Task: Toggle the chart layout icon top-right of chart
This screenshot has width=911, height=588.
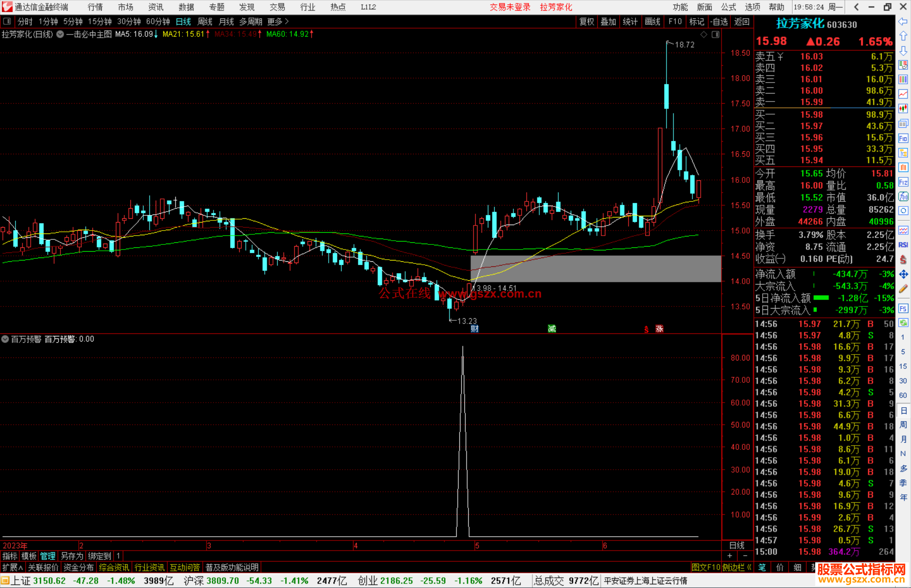Action: tap(715, 35)
